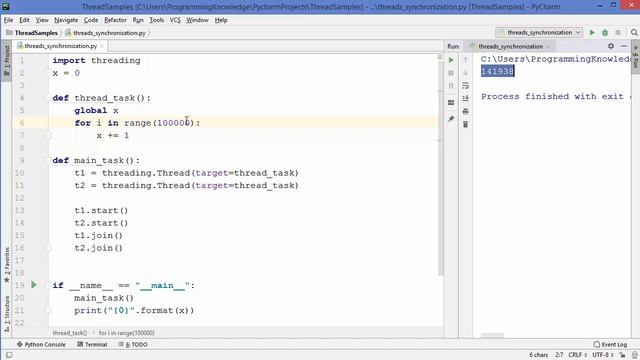The height and width of the screenshot is (360, 640).
Task: Close the threads_synchronization.py editor tab
Action: (x=102, y=46)
